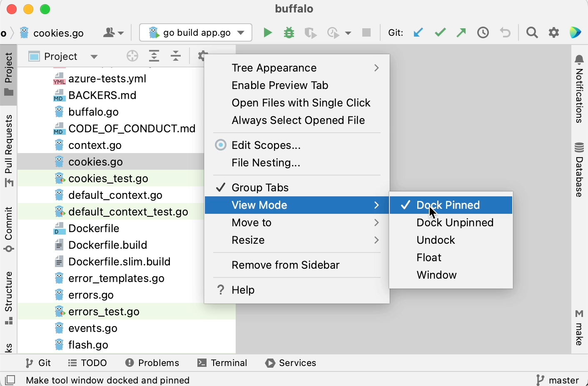Open Search Everywhere magnifier
Screen dimensions: 588x386
(532, 32)
